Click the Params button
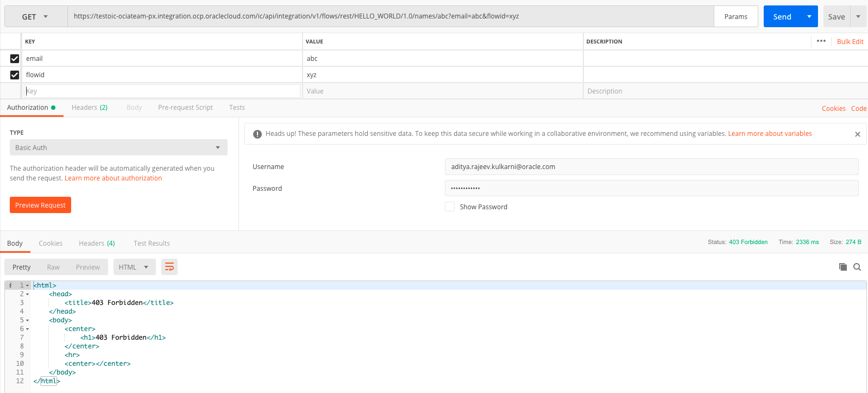The height and width of the screenshot is (393, 868). tap(736, 17)
